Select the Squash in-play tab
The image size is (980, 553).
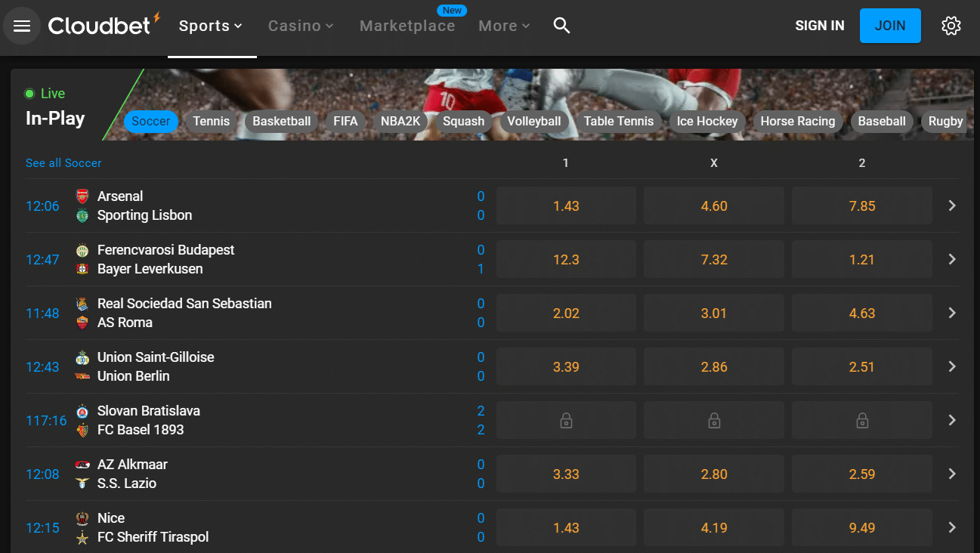[x=464, y=121]
